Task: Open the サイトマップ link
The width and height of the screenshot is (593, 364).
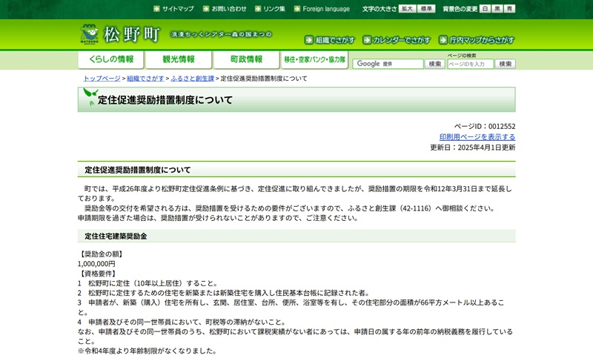Action: pyautogui.click(x=178, y=9)
